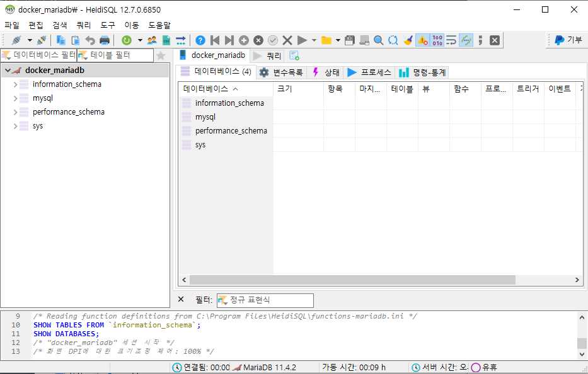Expand performance_schema in the tree
Viewport: 588px width, 374px height.
15,112
